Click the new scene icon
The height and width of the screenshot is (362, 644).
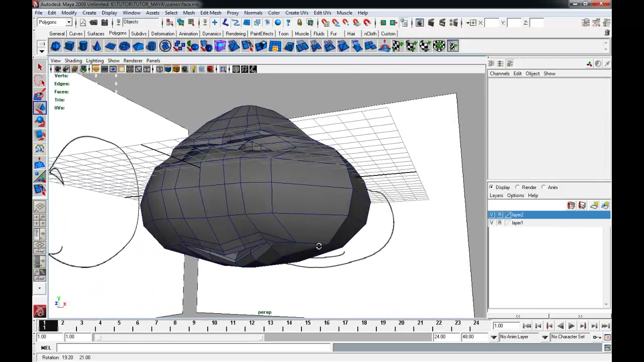tap(83, 23)
